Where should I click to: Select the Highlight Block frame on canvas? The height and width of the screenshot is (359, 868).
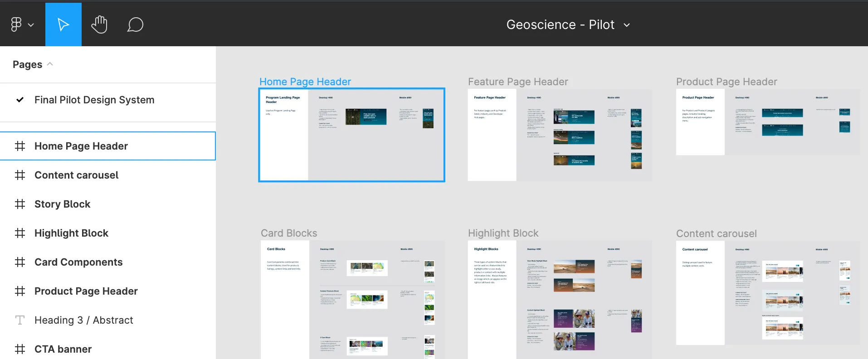click(560, 300)
